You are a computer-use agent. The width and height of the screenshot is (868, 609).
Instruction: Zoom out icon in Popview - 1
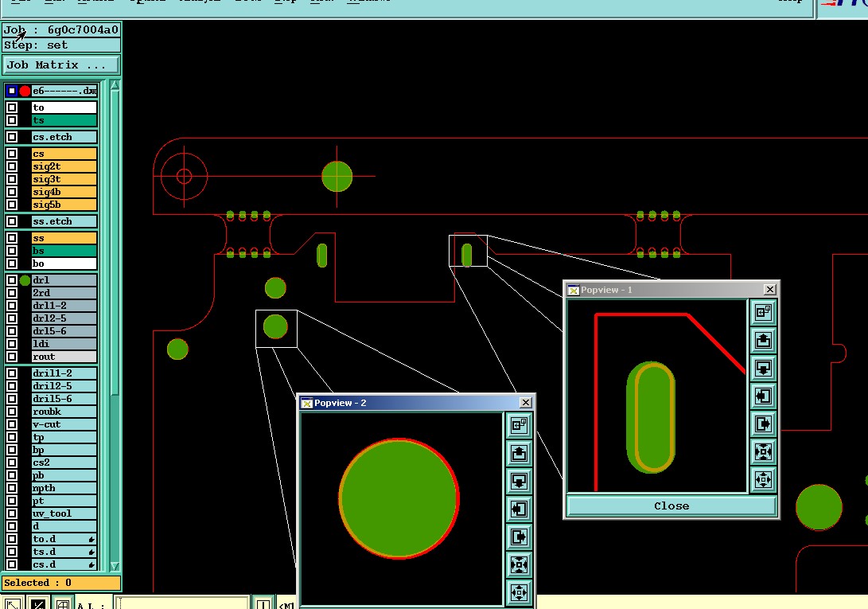point(763,479)
